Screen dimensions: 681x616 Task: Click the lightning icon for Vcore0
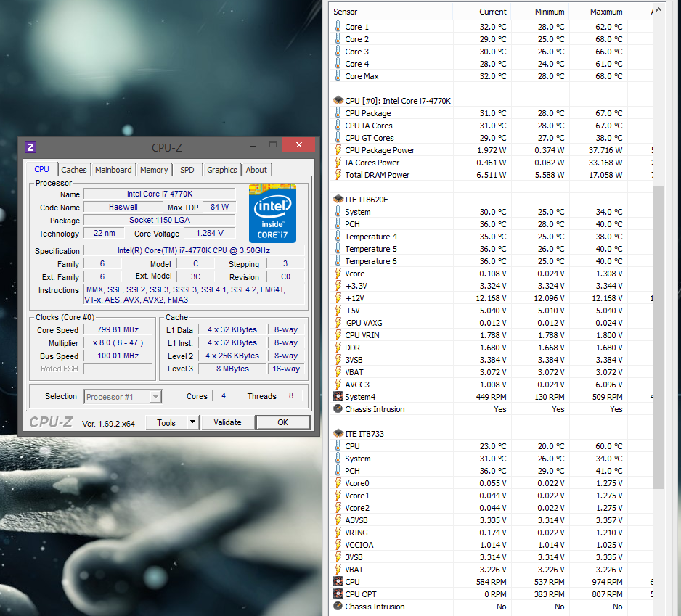[x=338, y=483]
